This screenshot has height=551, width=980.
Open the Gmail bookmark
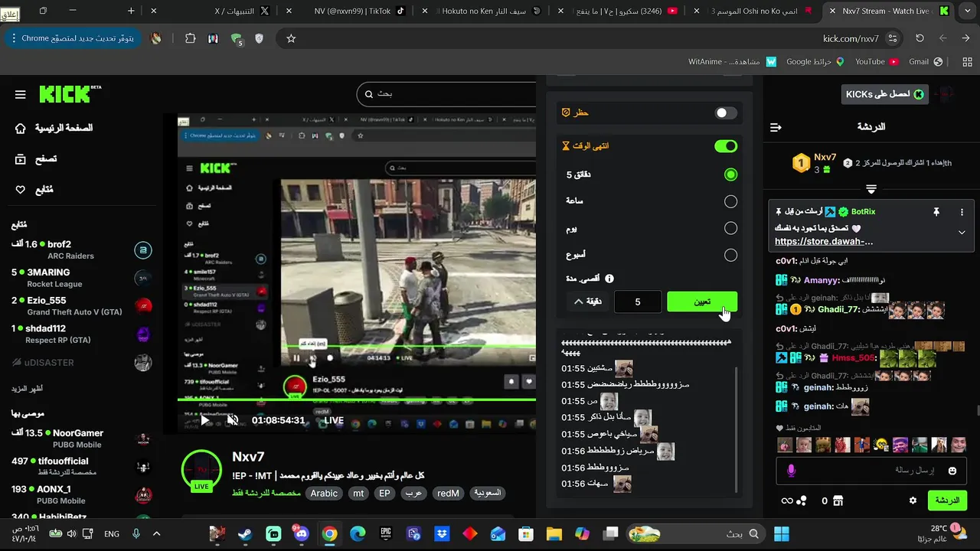(926, 61)
